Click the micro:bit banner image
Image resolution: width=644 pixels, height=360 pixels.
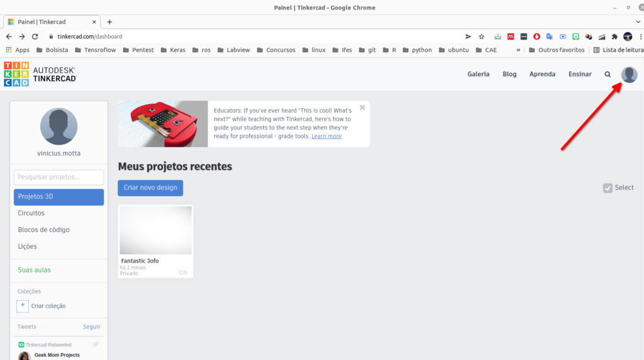[x=163, y=124]
